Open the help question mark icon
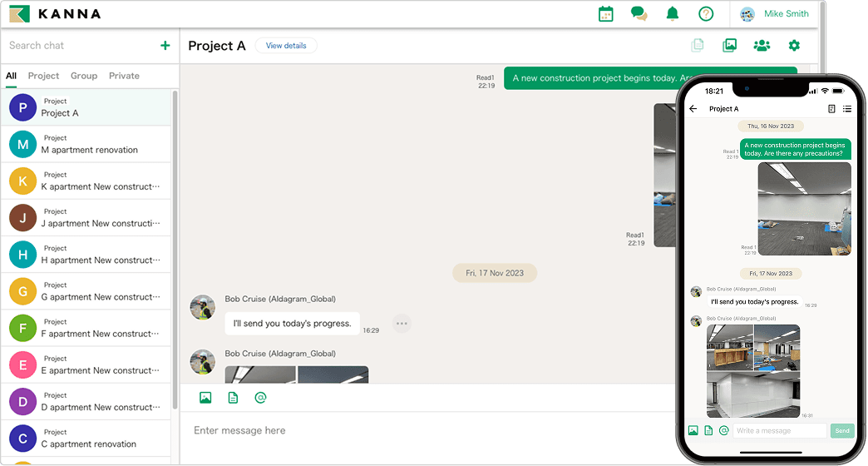Screen dimensions: 868x466 [706, 14]
